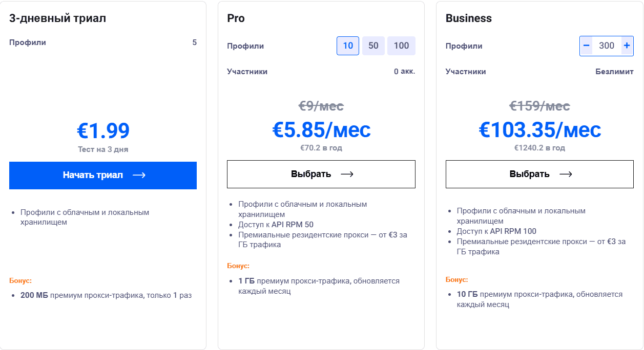Screen dimensions: 644x350
Task: Increase Business profiles with plus icon
Action: 627,46
